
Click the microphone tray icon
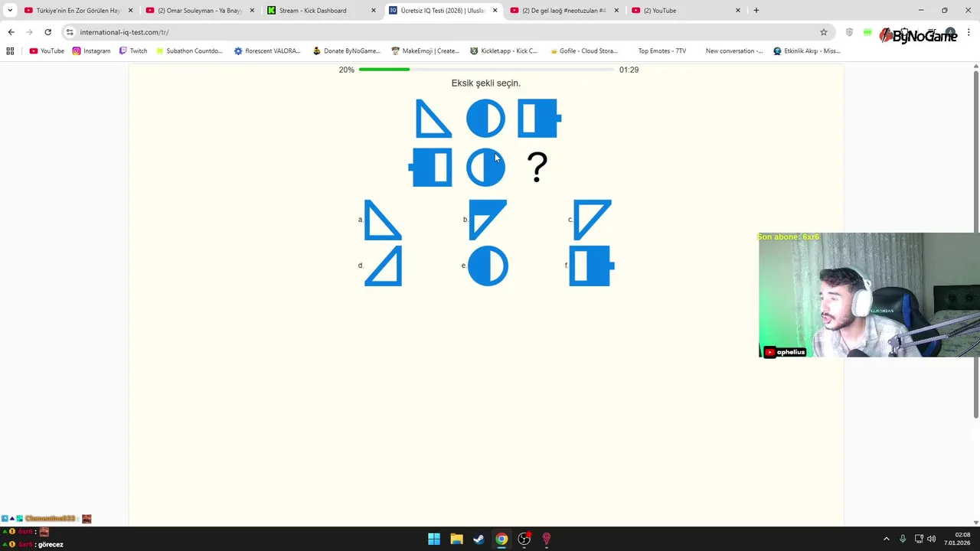[903, 539]
